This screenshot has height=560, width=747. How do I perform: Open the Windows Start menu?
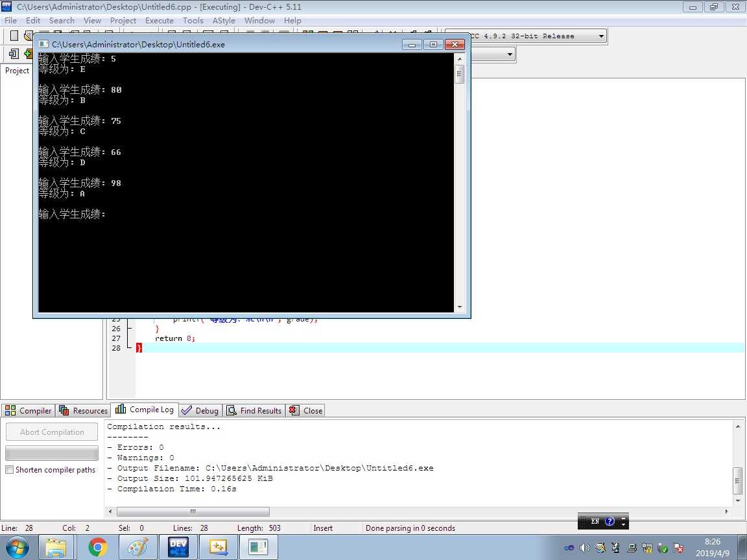[17, 548]
